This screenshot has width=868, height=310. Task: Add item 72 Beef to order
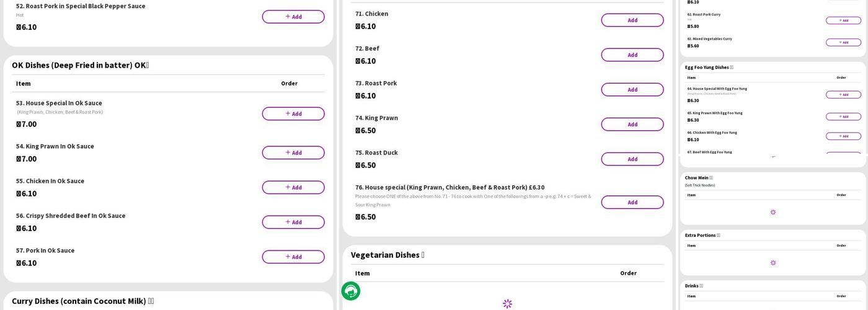[x=632, y=55]
